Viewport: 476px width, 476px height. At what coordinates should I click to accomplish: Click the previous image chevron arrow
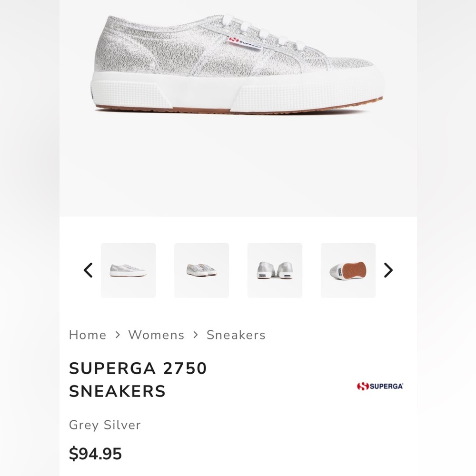87,270
